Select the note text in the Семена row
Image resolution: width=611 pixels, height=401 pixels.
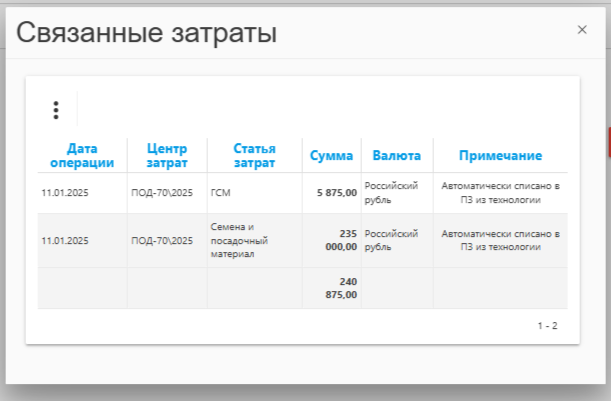[x=500, y=240]
